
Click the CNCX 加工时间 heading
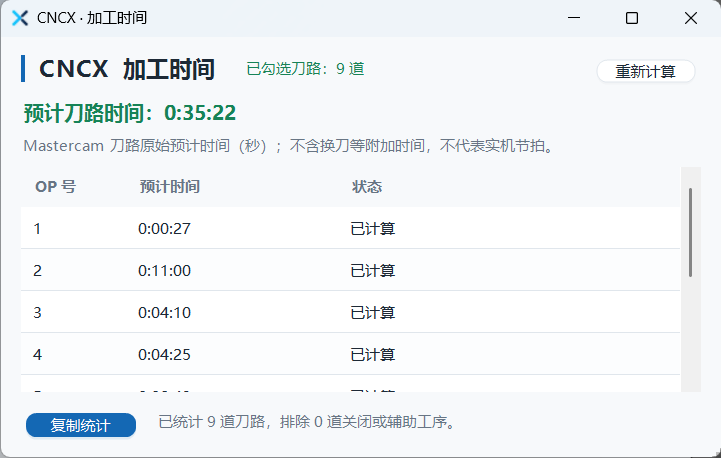(x=127, y=69)
